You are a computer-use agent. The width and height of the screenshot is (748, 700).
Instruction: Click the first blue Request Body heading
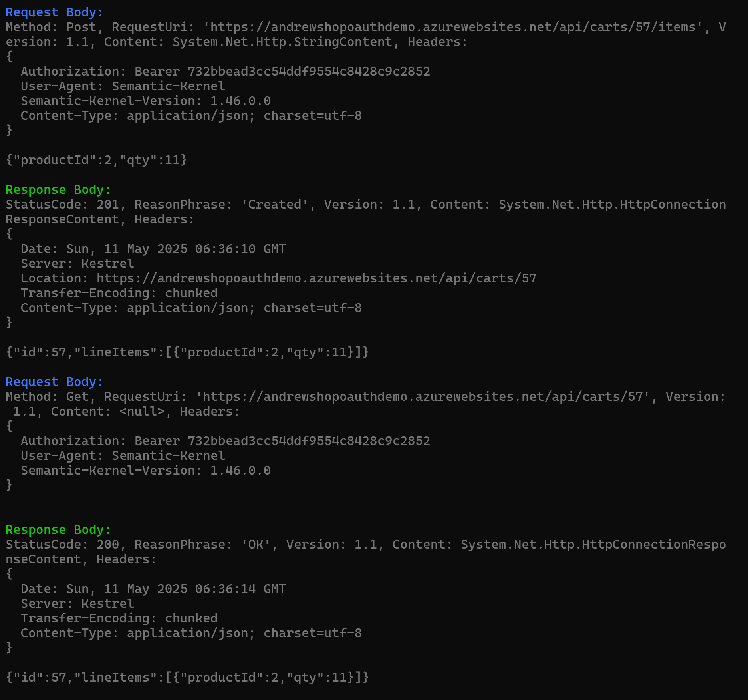coord(54,12)
